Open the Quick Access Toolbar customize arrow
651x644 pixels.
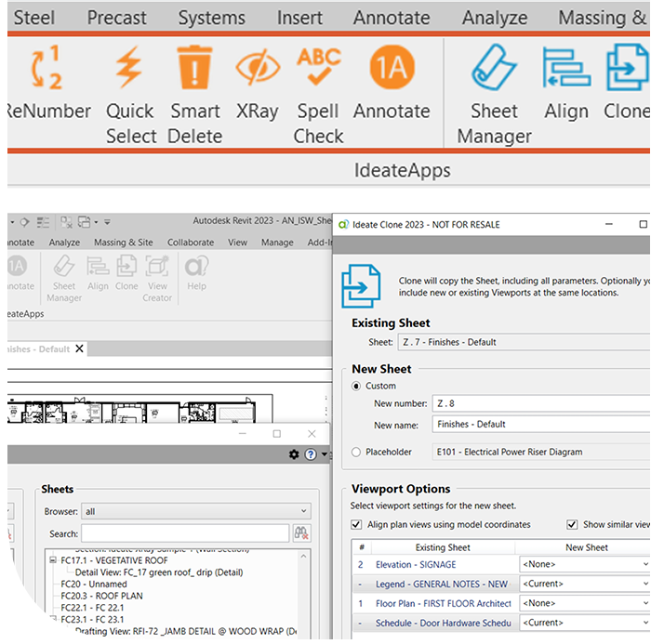click(107, 222)
